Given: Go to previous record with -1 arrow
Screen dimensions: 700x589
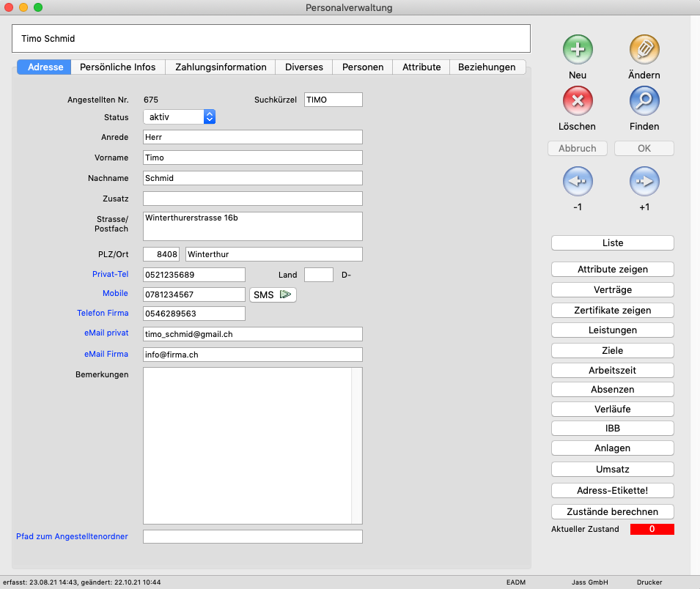Looking at the screenshot, I should pos(578,181).
